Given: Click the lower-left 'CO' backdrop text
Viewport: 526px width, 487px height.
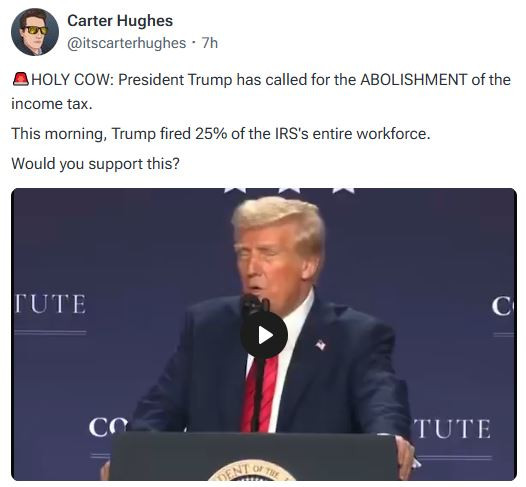Looking at the screenshot, I should (x=108, y=427).
